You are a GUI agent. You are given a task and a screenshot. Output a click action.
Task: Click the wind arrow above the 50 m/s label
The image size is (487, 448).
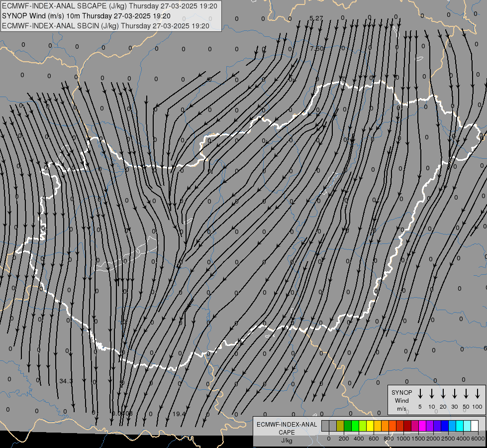tap(466, 394)
